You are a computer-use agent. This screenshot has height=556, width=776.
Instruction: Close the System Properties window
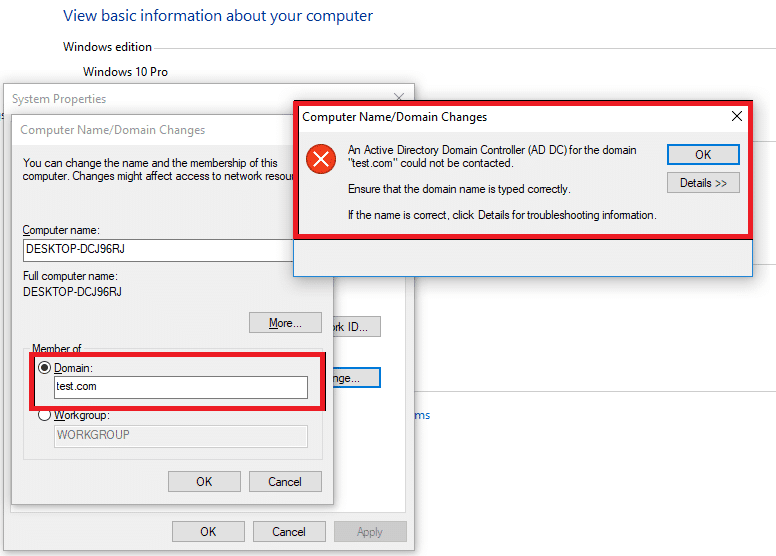(x=399, y=97)
